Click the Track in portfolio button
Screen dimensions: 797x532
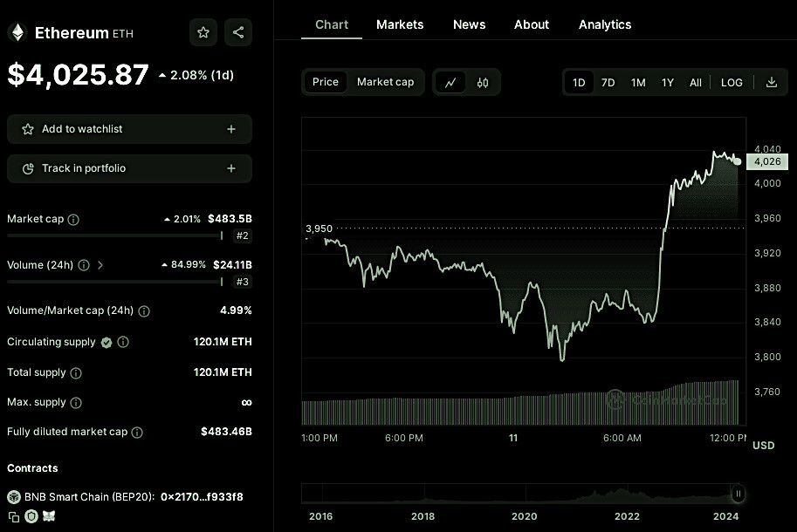pos(129,168)
